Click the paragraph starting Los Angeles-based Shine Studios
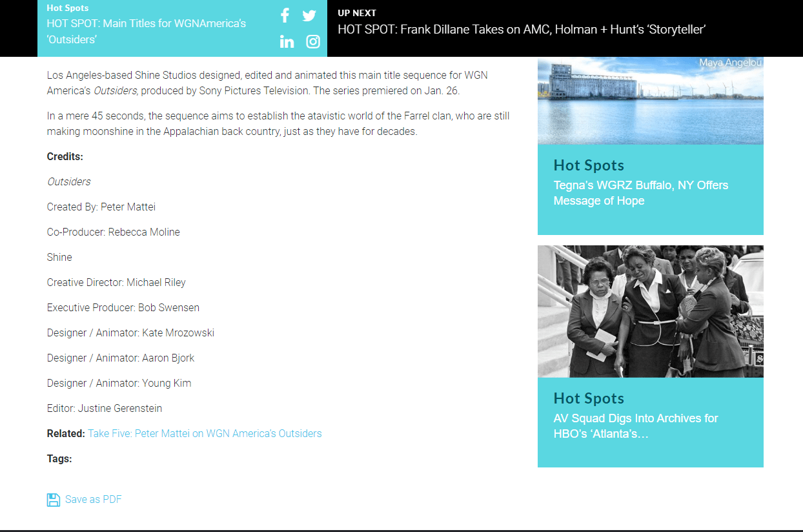 pos(267,83)
